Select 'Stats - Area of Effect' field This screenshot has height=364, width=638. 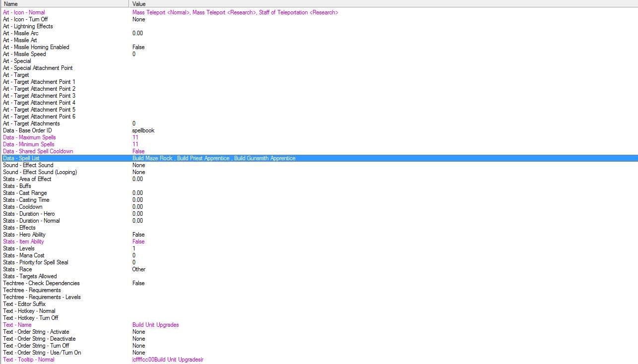319,179
